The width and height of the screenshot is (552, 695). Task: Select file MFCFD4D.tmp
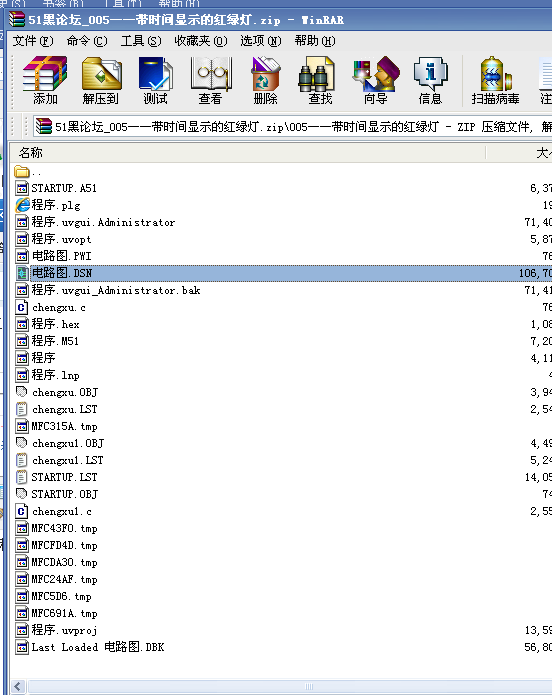[x=64, y=545]
